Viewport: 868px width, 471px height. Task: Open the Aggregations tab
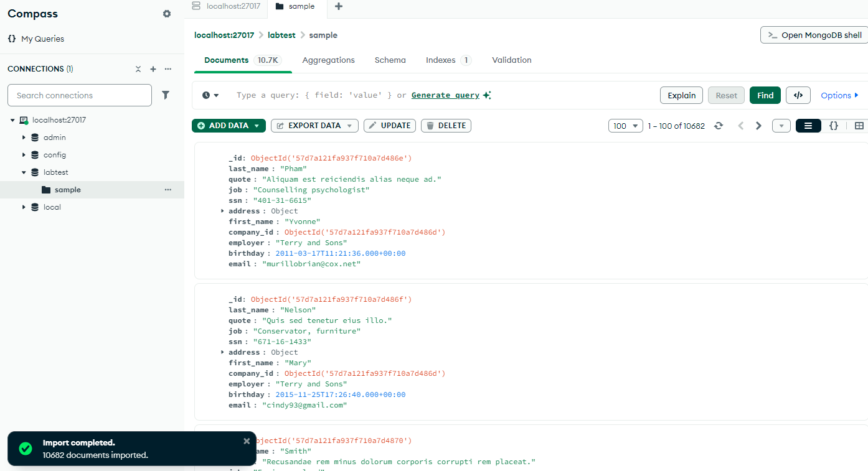[328, 60]
